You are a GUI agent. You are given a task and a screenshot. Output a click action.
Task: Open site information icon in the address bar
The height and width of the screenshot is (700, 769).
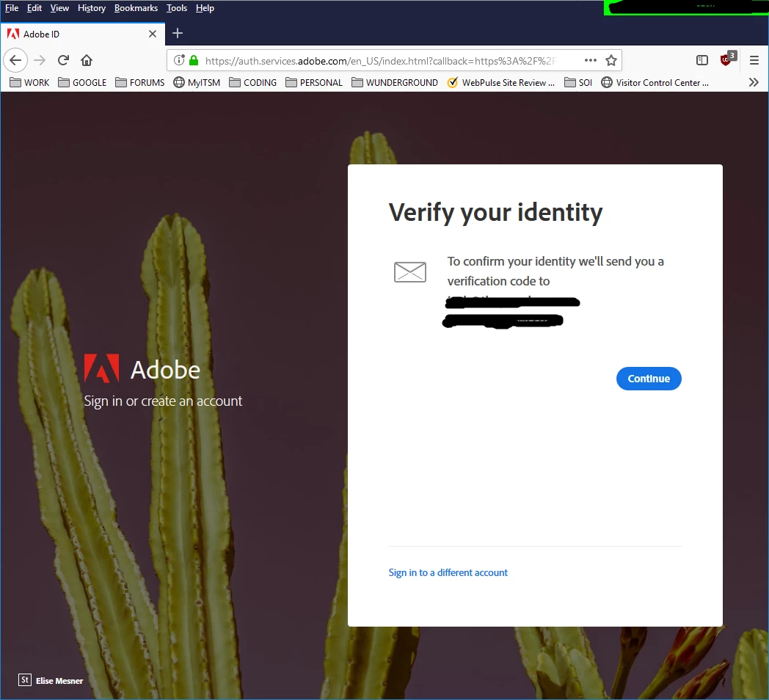(x=179, y=60)
